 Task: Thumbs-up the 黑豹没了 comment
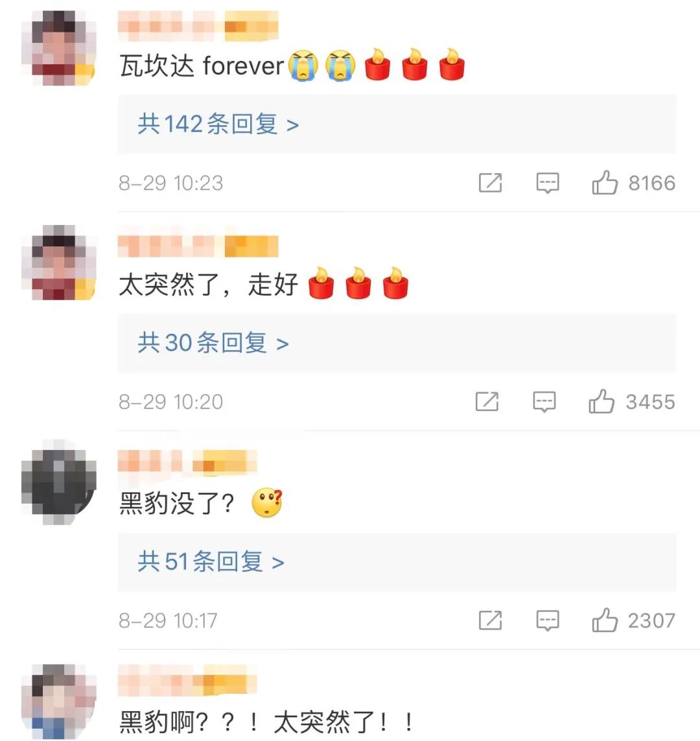pyautogui.click(x=605, y=620)
